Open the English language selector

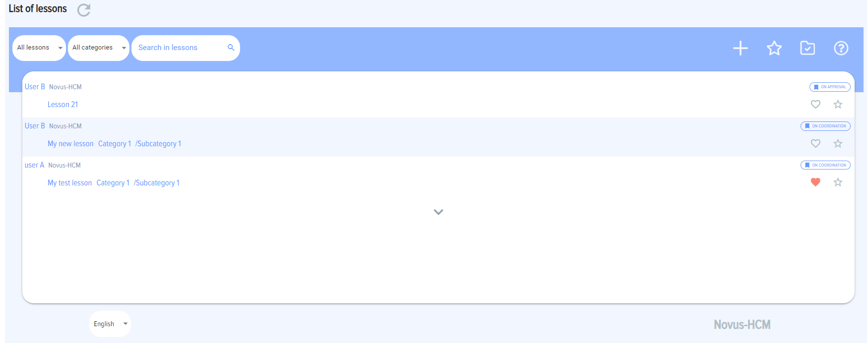click(x=110, y=324)
